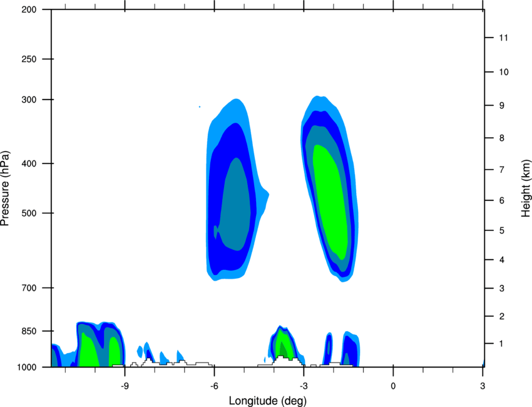The width and height of the screenshot is (532, 407).
Task: Click the -3 longitude tick label
Action: click(304, 386)
